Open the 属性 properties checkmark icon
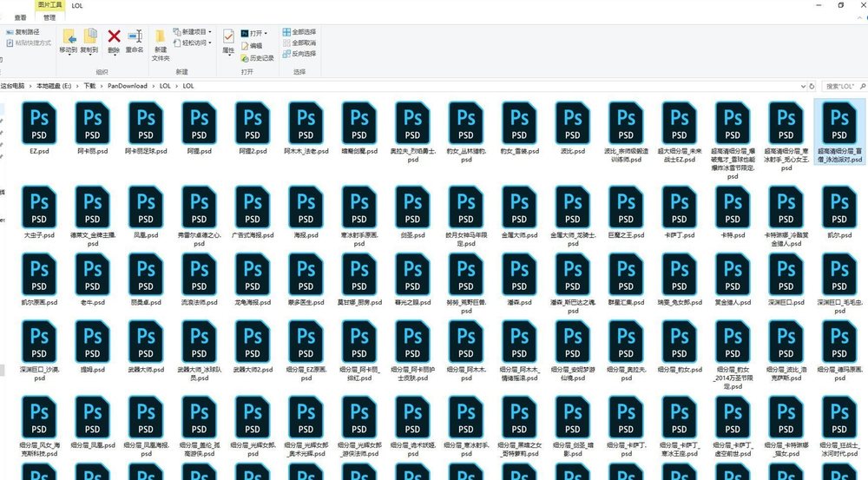The width and height of the screenshot is (868, 480). click(228, 36)
